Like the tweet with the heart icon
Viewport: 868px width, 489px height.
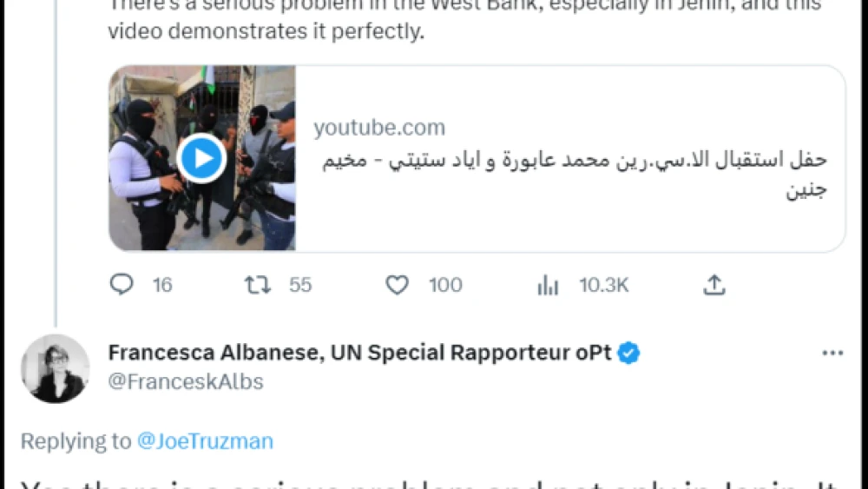(x=397, y=285)
